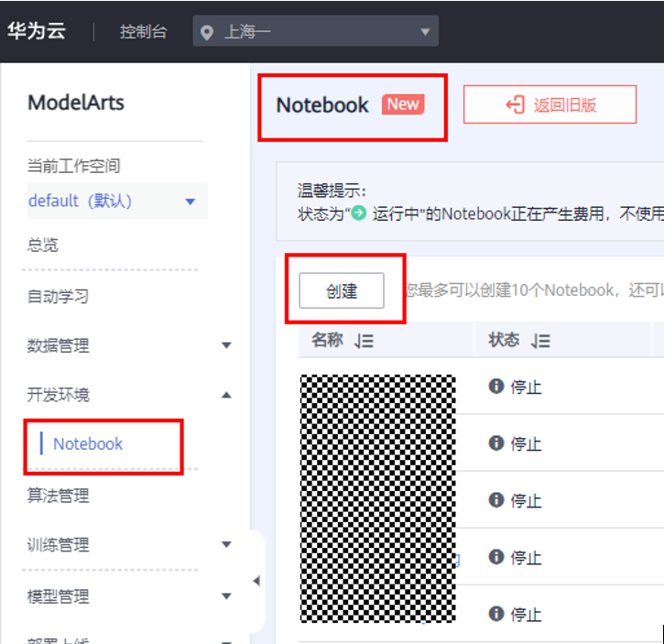Click the Notebook page title text

(x=322, y=105)
